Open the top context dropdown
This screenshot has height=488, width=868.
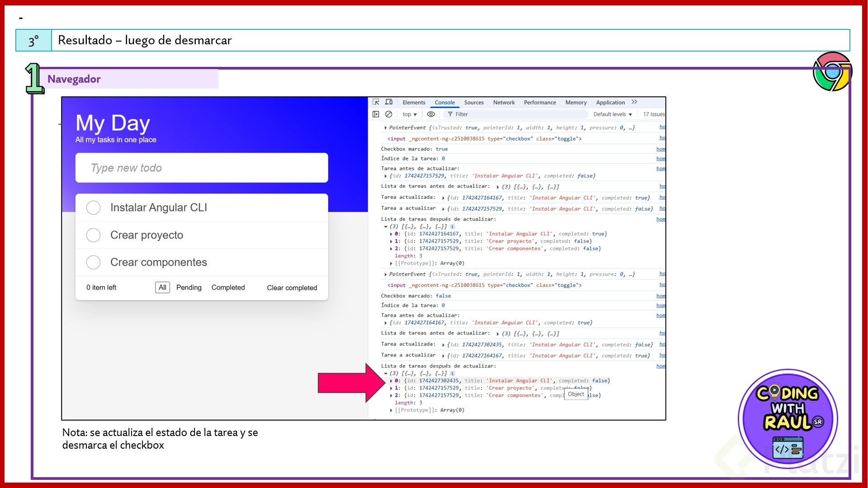point(410,114)
